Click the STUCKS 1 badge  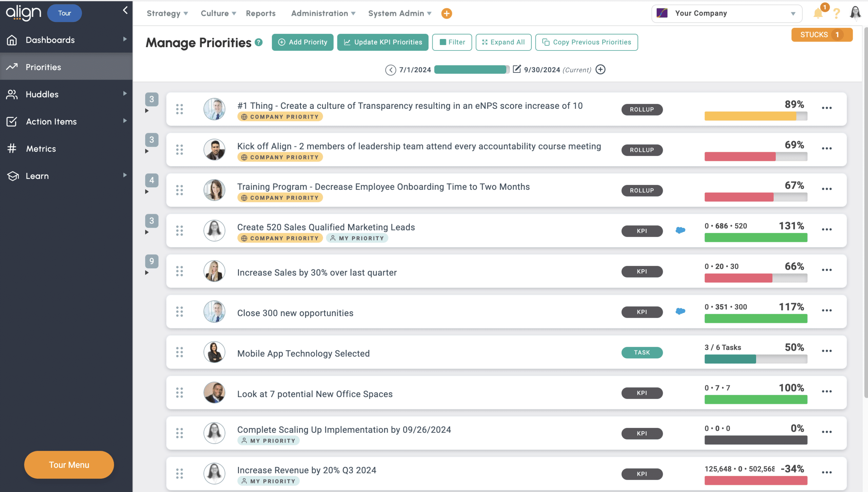pyautogui.click(x=822, y=35)
